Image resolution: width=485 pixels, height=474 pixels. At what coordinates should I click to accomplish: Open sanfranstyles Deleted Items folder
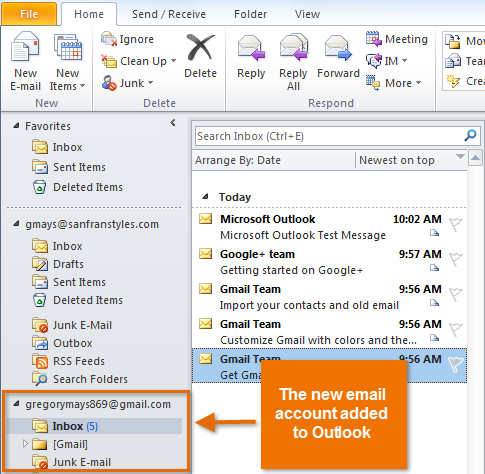pyautogui.click(x=77, y=300)
